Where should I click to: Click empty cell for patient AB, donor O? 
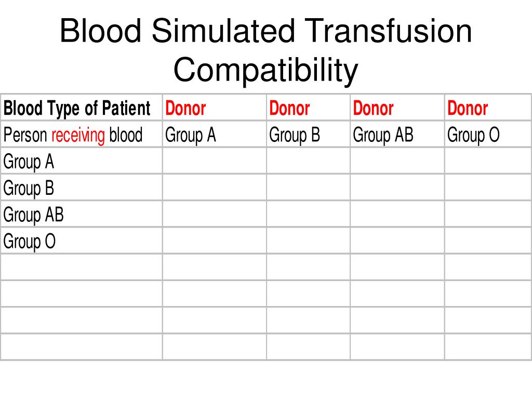pyautogui.click(x=488, y=214)
